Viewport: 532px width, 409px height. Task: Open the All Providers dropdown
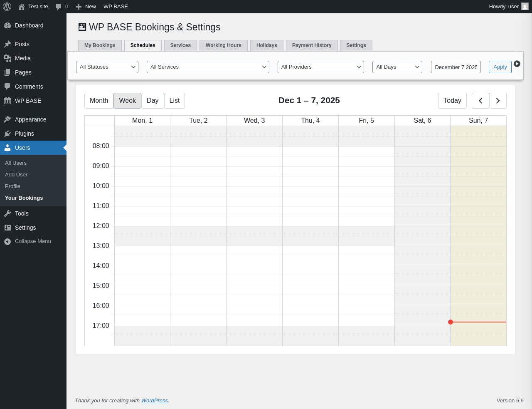click(321, 67)
